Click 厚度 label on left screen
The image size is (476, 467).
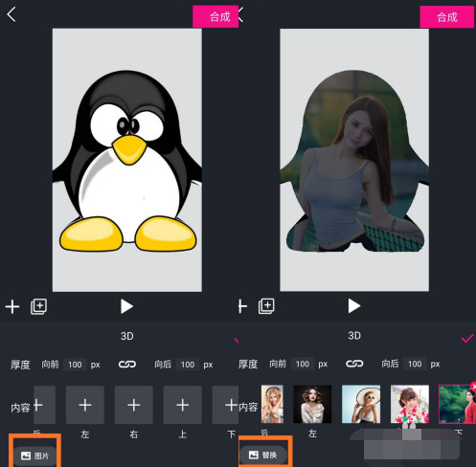point(20,365)
